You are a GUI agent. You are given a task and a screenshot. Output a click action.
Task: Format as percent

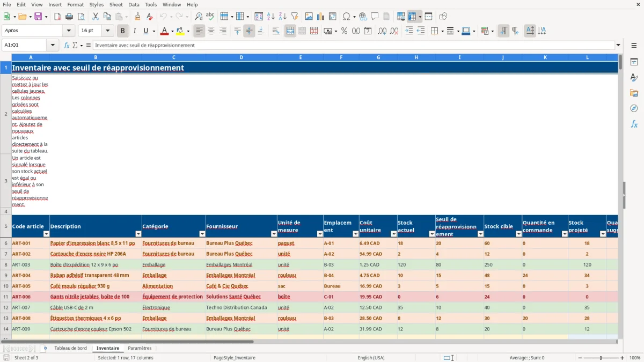(344, 31)
